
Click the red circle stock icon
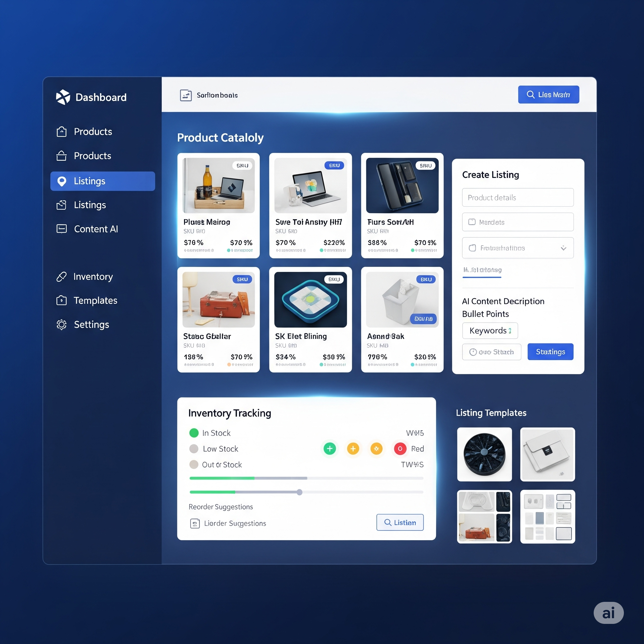pyautogui.click(x=400, y=449)
